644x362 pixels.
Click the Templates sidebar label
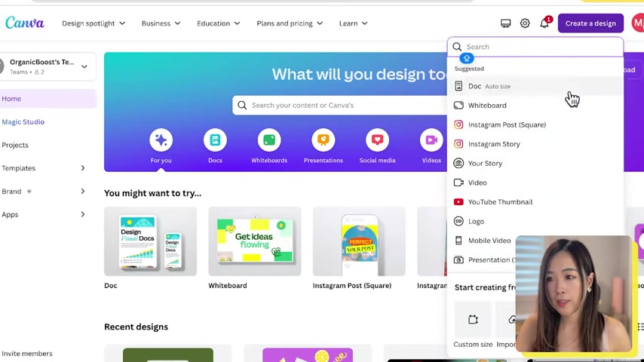(19, 168)
